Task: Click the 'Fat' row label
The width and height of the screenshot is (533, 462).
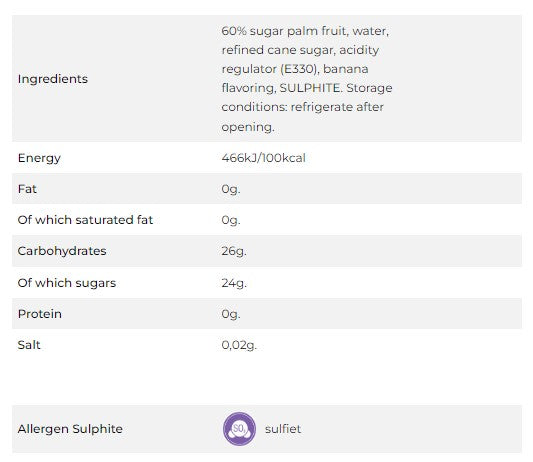Action: pos(27,189)
